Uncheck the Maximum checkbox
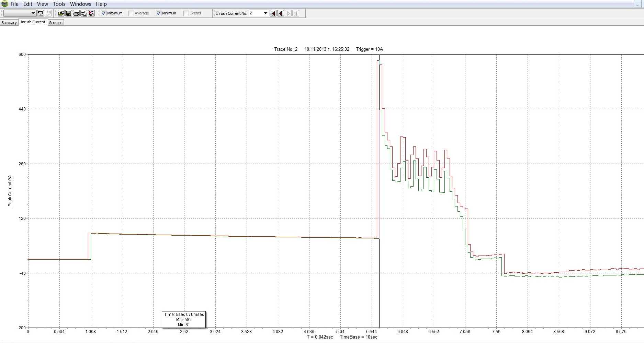The height and width of the screenshot is (343, 644). click(x=104, y=13)
